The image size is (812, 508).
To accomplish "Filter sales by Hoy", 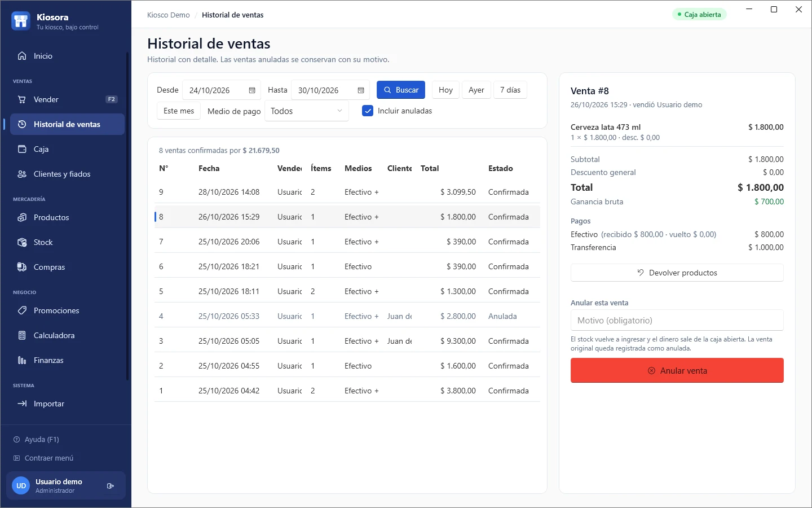I will coord(445,90).
